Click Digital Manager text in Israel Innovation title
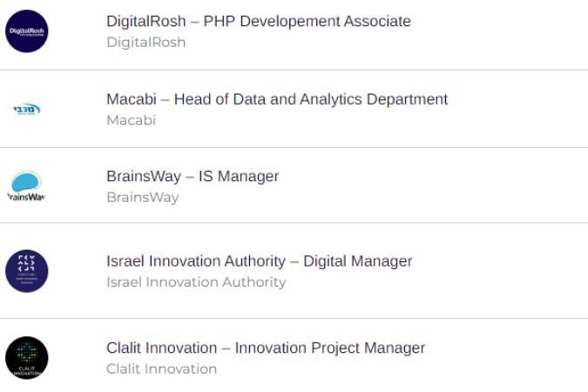This screenshot has width=588, height=392. tap(358, 261)
